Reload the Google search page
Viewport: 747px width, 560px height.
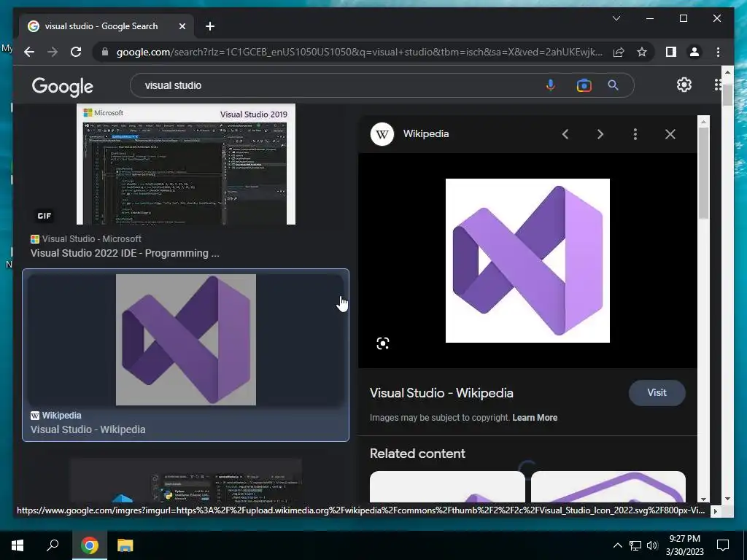tap(76, 52)
